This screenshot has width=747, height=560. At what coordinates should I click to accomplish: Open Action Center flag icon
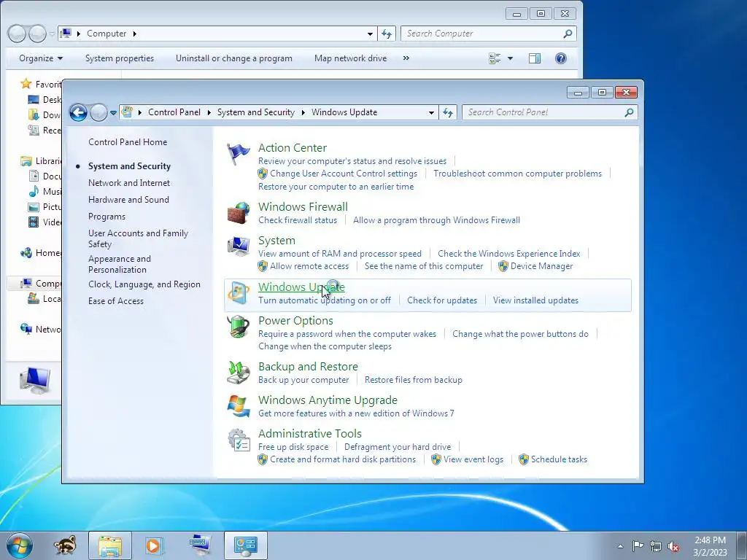[x=238, y=154]
